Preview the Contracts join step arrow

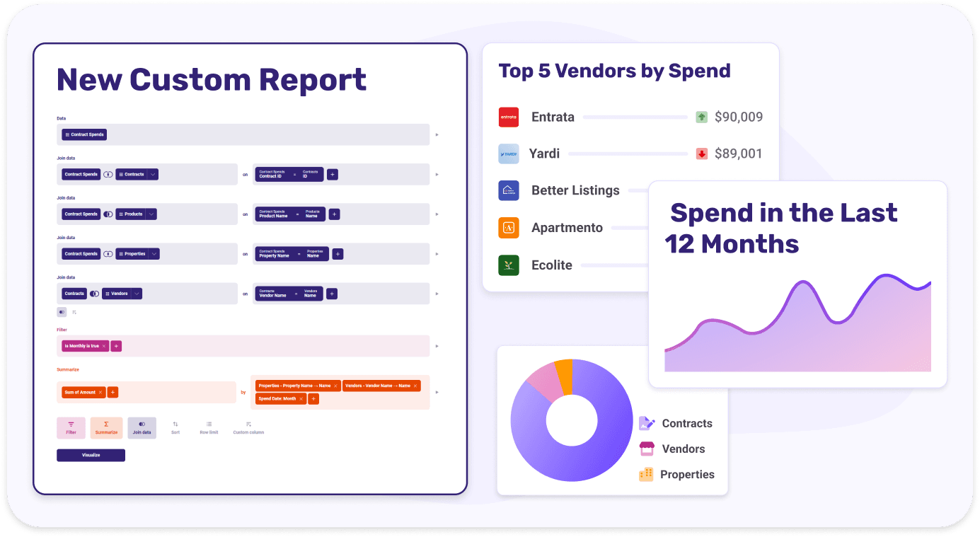pos(437,174)
